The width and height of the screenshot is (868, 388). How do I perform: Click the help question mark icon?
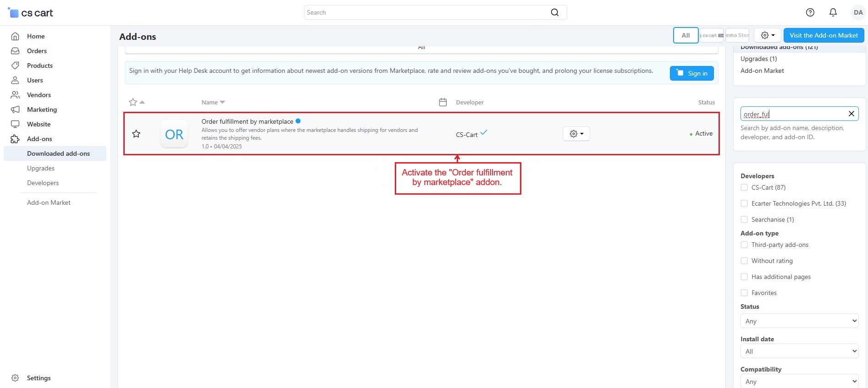click(810, 12)
